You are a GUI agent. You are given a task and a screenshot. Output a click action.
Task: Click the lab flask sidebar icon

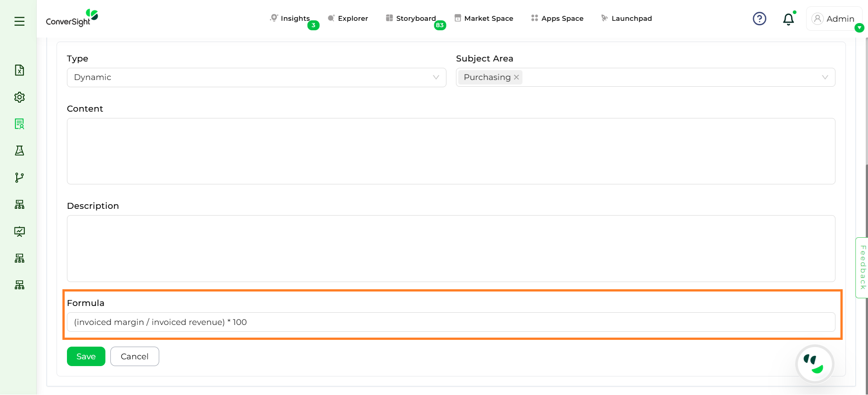[19, 150]
